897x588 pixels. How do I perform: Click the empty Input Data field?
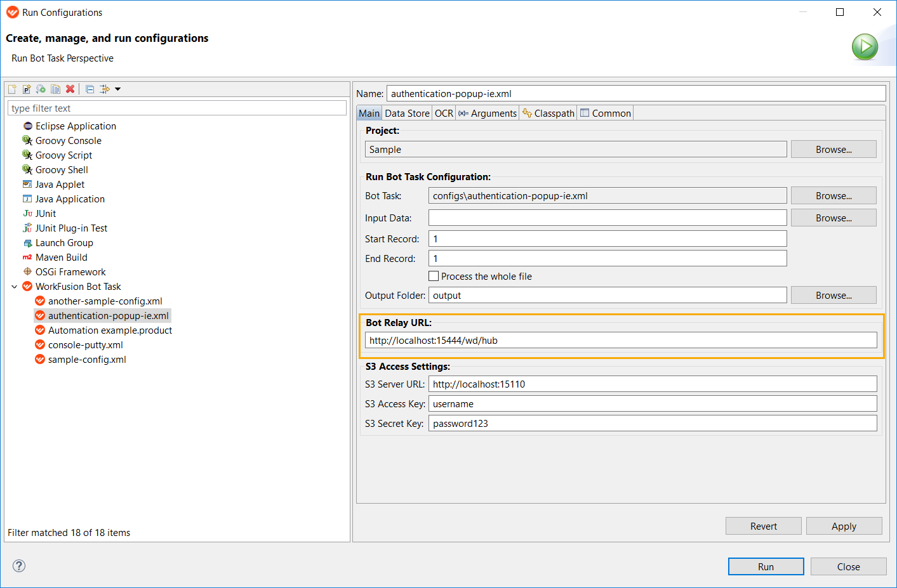(x=608, y=218)
